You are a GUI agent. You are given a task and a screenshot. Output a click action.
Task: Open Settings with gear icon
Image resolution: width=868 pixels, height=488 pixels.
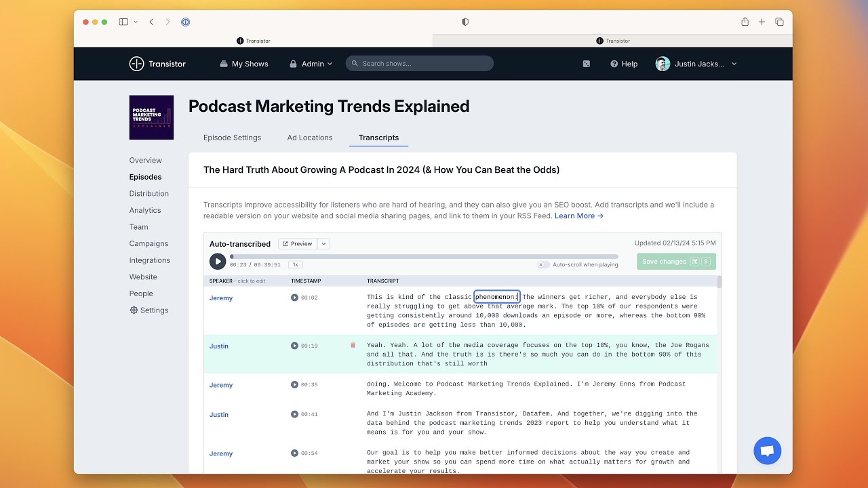click(x=149, y=310)
